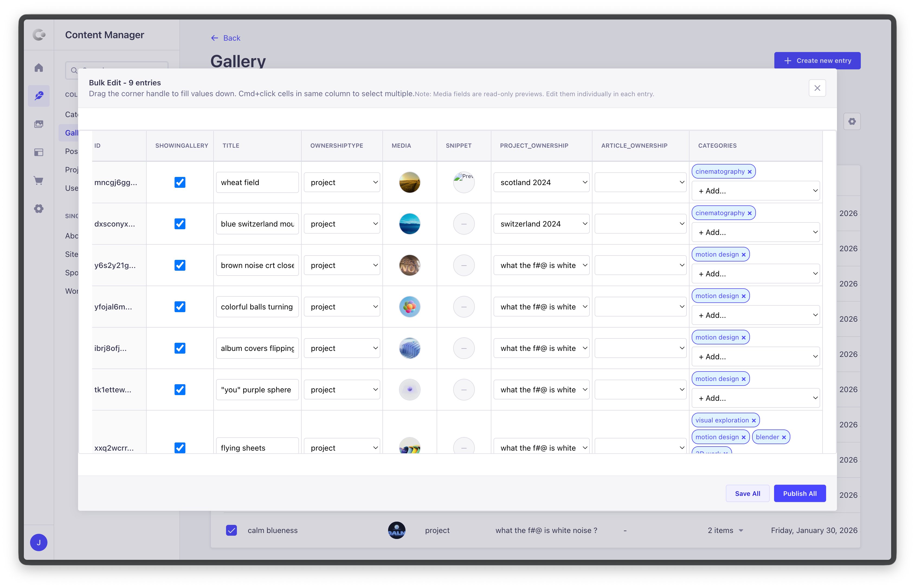The height and width of the screenshot is (588, 915).
Task: Click the user avatar J icon
Action: click(38, 542)
